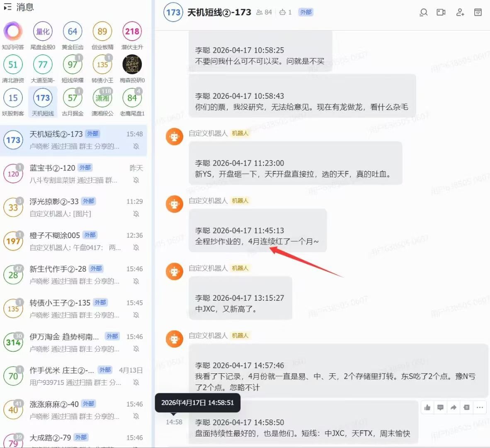Open the chat history search icon
Screen dimensions: 490x448
pyautogui.click(x=423, y=12)
